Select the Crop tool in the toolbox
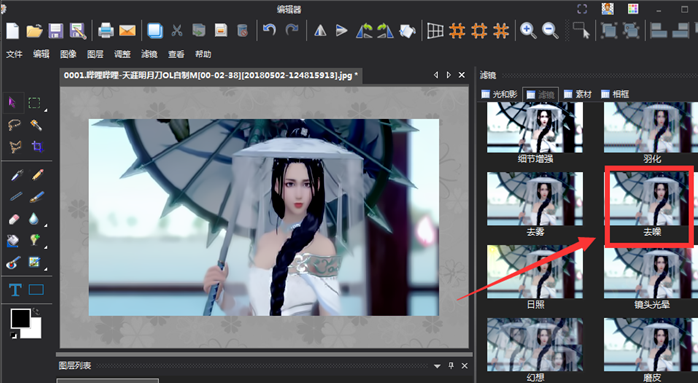 tap(37, 146)
